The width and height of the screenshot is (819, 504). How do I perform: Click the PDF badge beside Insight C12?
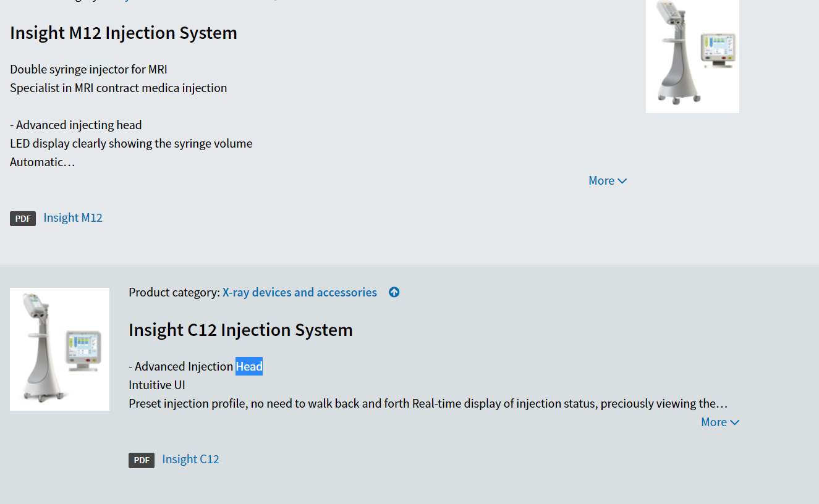(x=142, y=460)
